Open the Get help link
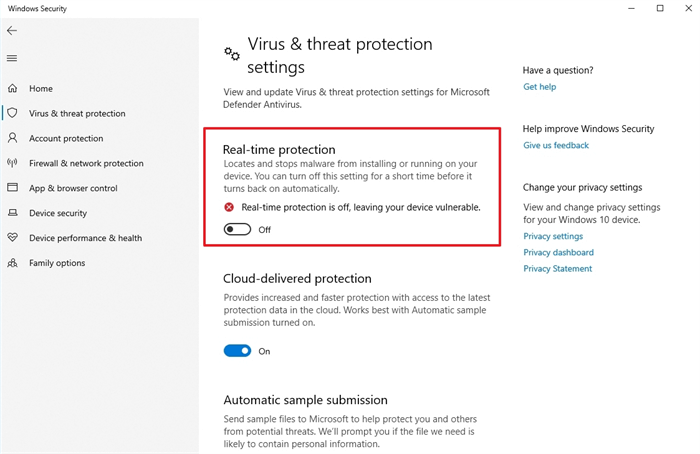 [x=539, y=87]
